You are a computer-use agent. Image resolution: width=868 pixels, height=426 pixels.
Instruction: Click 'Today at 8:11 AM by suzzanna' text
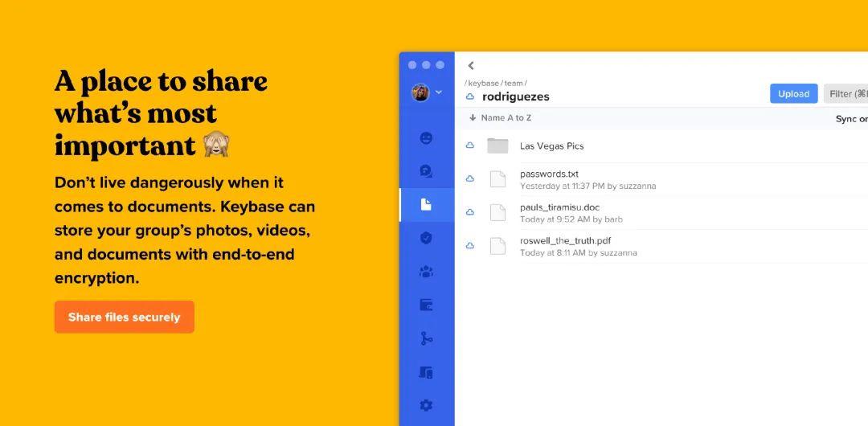579,252
